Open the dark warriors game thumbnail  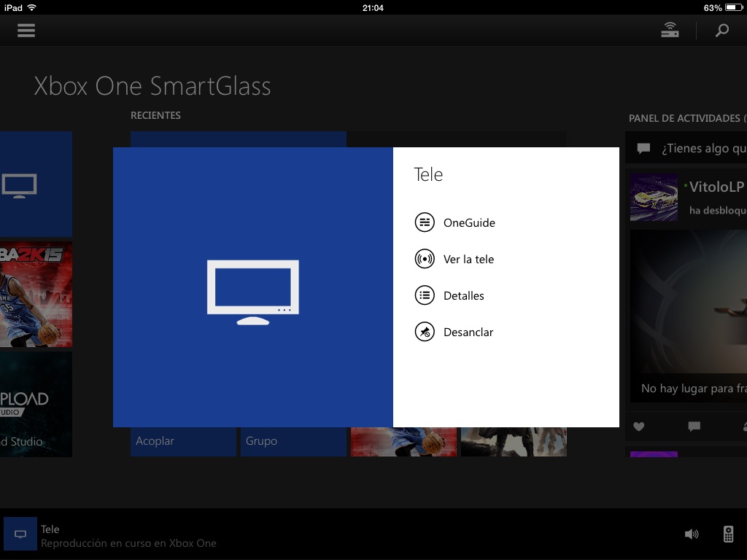pyautogui.click(x=514, y=442)
